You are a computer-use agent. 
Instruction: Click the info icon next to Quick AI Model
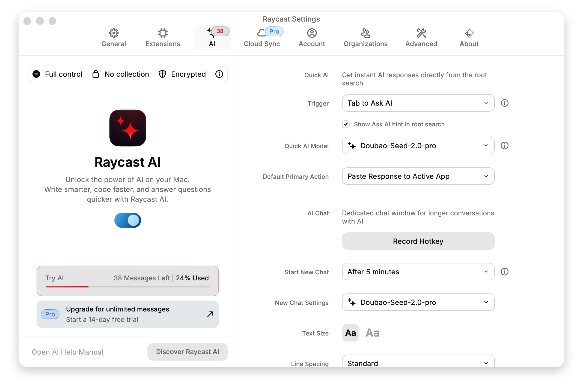[505, 145]
